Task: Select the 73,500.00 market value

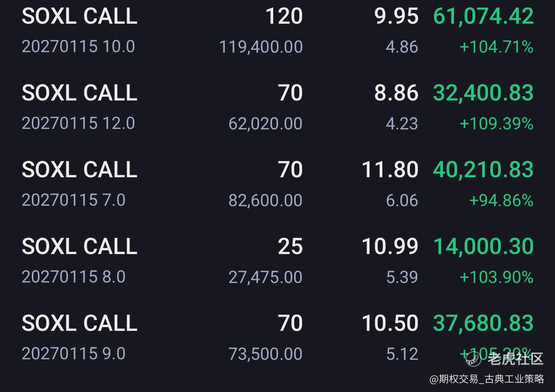Action: pyautogui.click(x=266, y=354)
